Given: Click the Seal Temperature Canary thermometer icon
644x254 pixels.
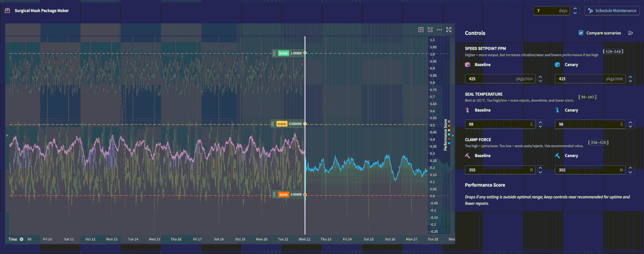Looking at the screenshot, I should [558, 110].
